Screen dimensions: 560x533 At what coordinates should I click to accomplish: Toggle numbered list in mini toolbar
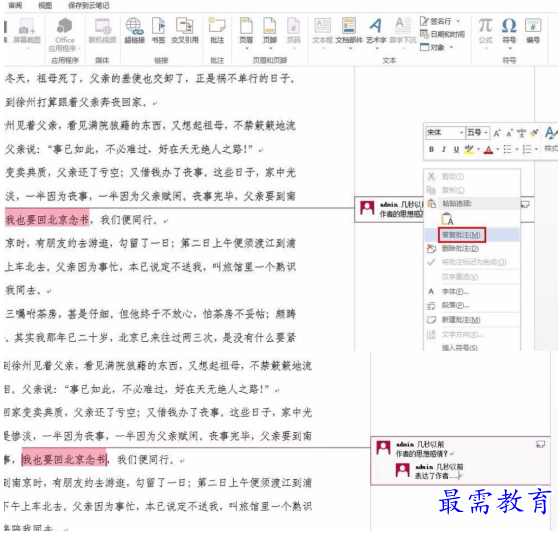[x=527, y=149]
